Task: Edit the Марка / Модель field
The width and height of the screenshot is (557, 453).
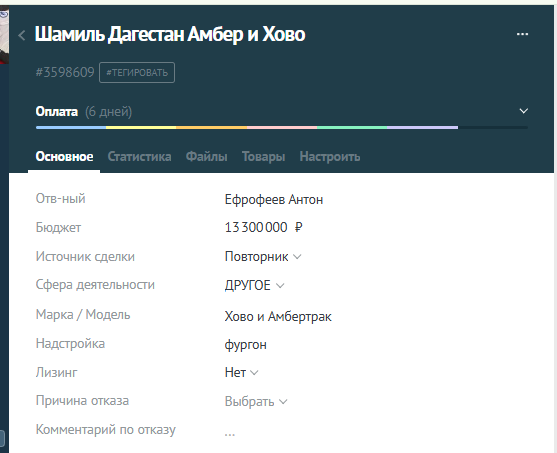Action: (x=278, y=316)
